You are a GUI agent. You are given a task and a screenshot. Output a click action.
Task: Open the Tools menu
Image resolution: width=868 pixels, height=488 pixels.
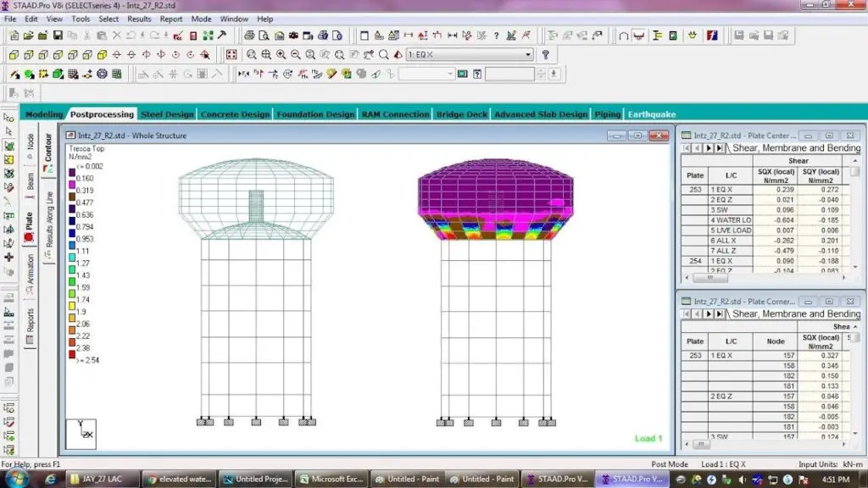click(81, 19)
